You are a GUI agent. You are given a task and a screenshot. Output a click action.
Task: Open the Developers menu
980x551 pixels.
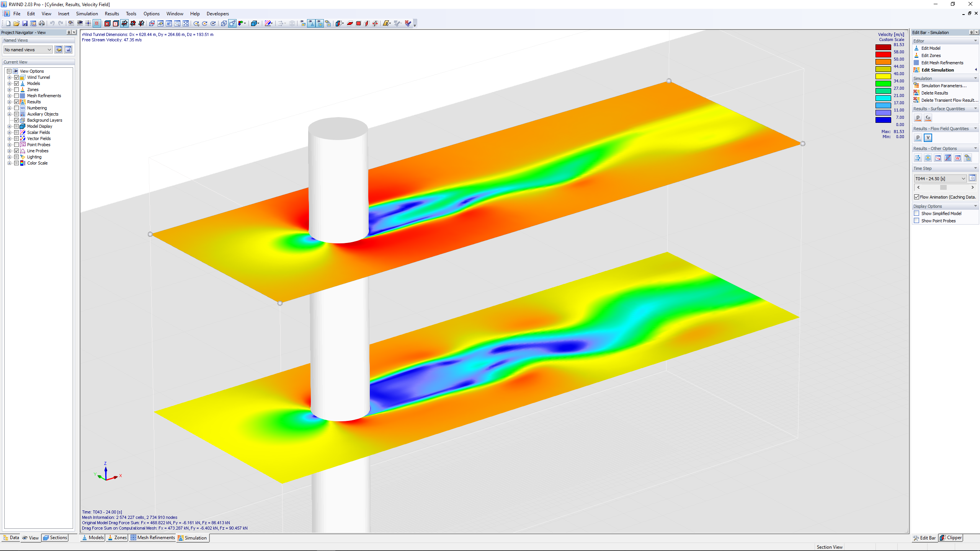218,14
